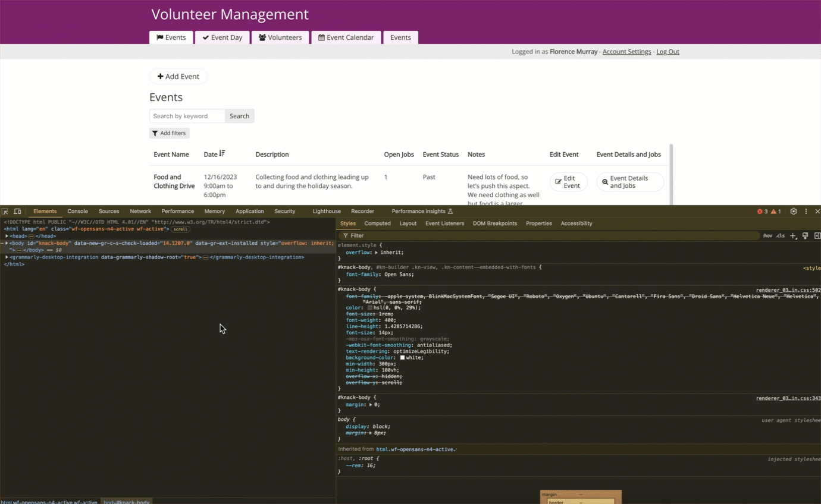Toggle the computed styles sidebar icon
Image resolution: width=821 pixels, height=504 pixels.
817,236
